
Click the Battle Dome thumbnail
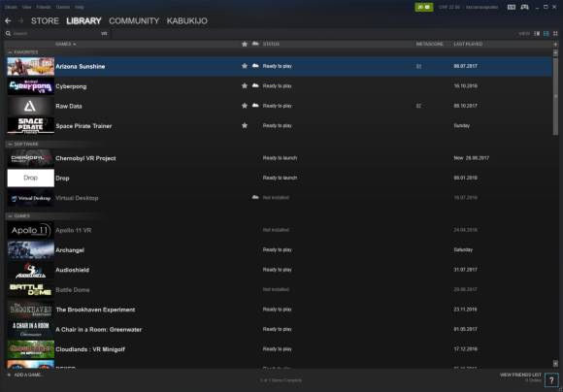point(31,290)
